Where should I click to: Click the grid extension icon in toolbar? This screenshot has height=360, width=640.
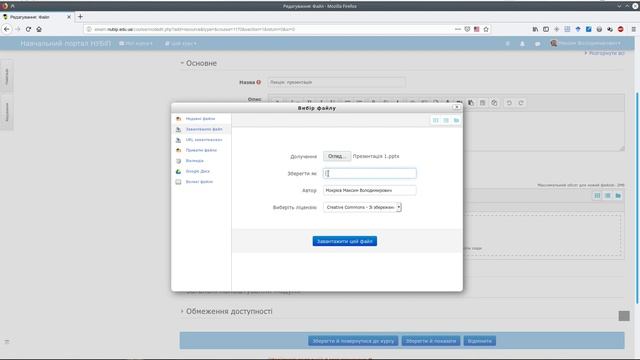point(567,29)
